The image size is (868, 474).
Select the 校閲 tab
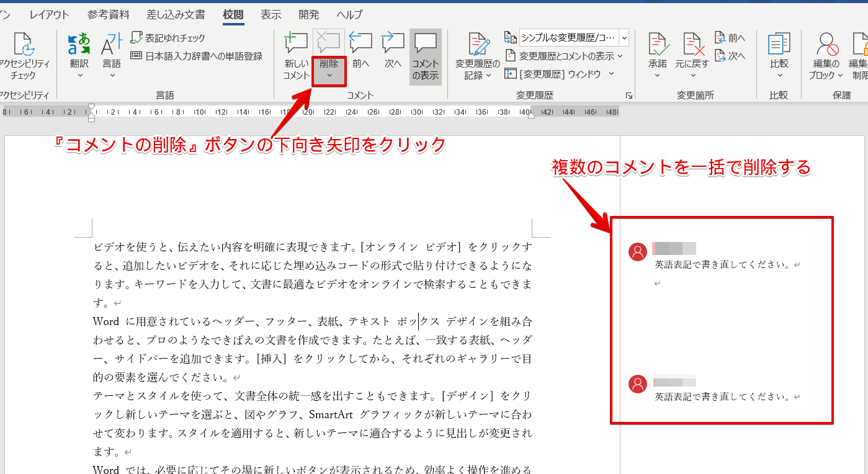[233, 14]
